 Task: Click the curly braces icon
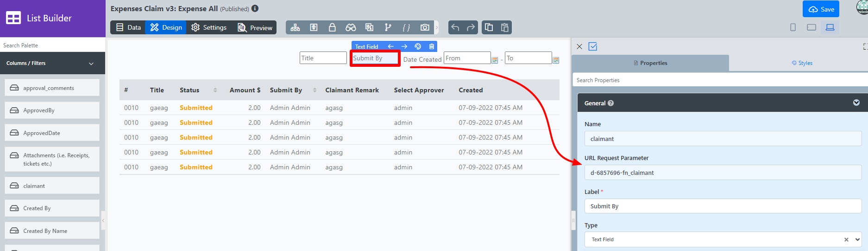(406, 27)
